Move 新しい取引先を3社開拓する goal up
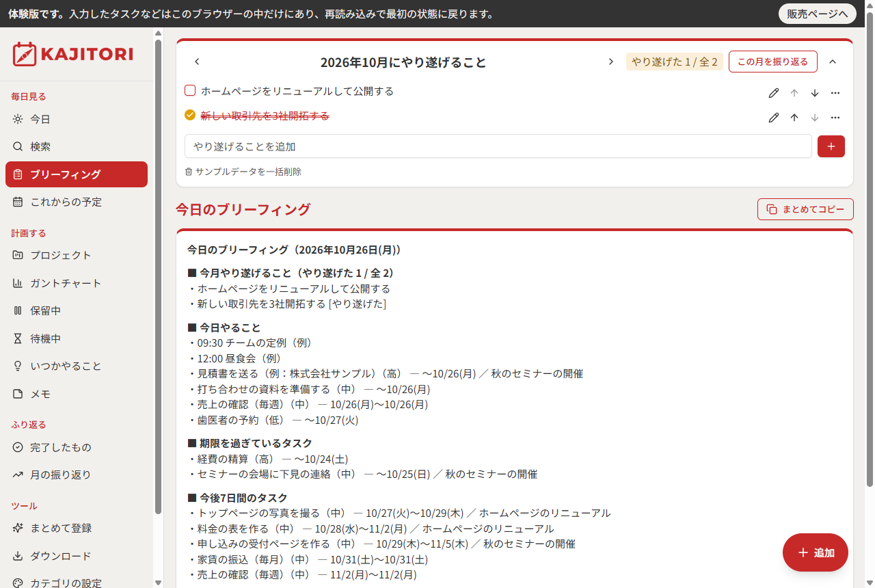This screenshot has height=588, width=875. click(x=794, y=118)
